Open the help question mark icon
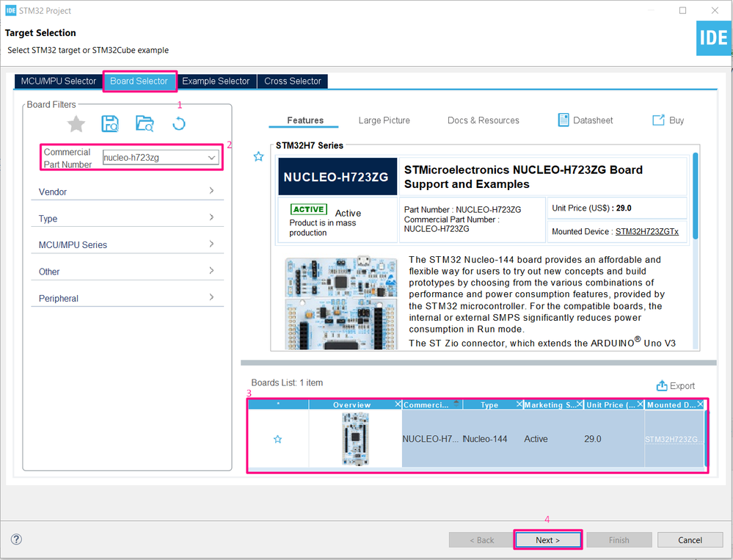This screenshot has width=733, height=560. tap(16, 539)
